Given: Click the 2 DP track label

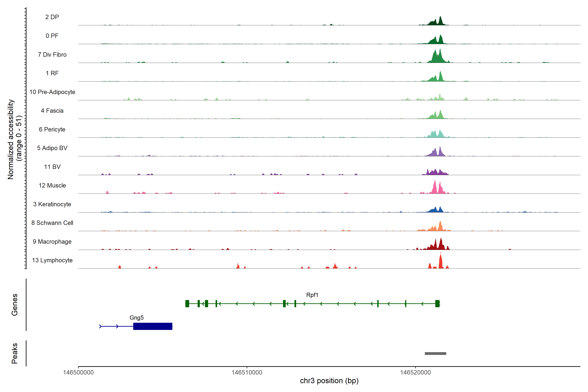Looking at the screenshot, I should pos(52,17).
